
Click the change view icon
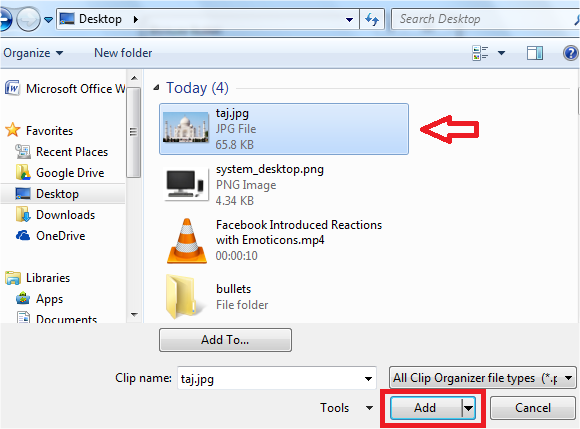pyautogui.click(x=480, y=53)
